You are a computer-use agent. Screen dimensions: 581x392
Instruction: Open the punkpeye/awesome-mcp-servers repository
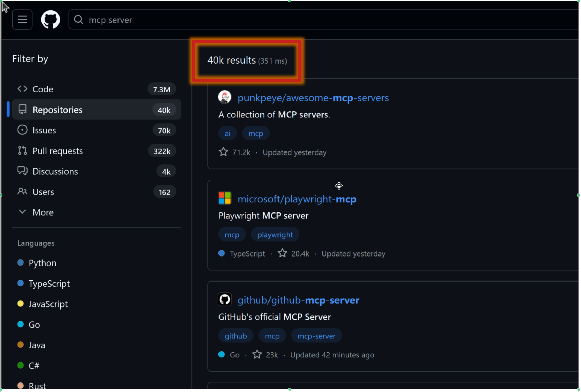pos(313,98)
